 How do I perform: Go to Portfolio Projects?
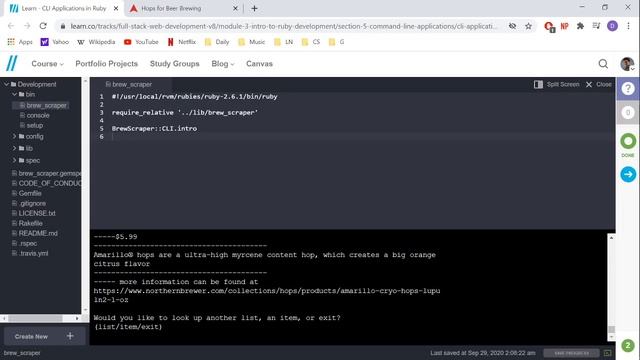107,64
